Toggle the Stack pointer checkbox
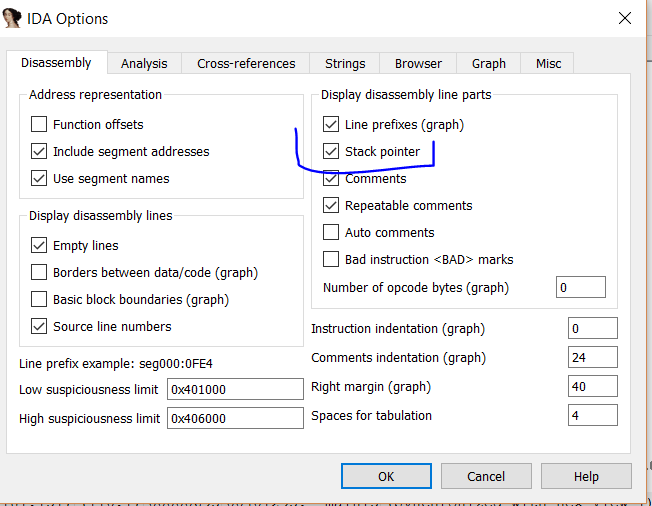This screenshot has height=506, width=652. pyautogui.click(x=331, y=152)
